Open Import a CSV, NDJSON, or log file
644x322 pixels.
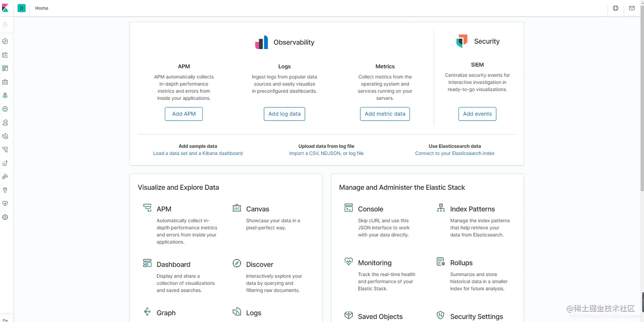[326, 154]
